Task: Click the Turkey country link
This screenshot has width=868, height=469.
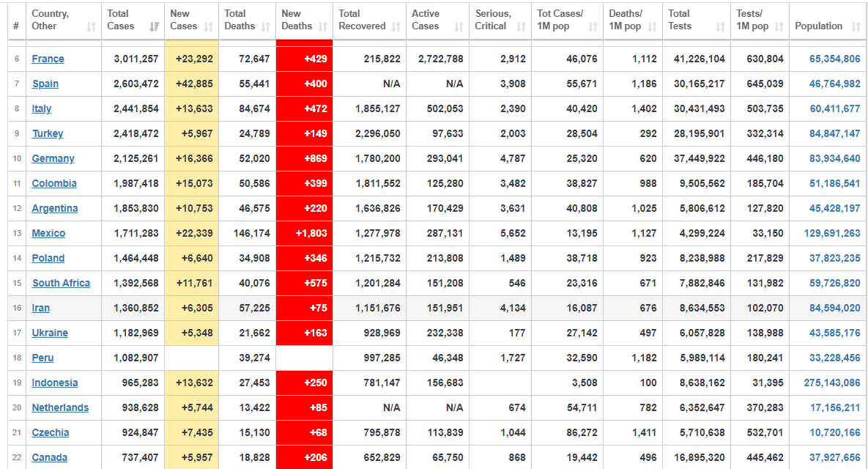Action: pos(48,133)
